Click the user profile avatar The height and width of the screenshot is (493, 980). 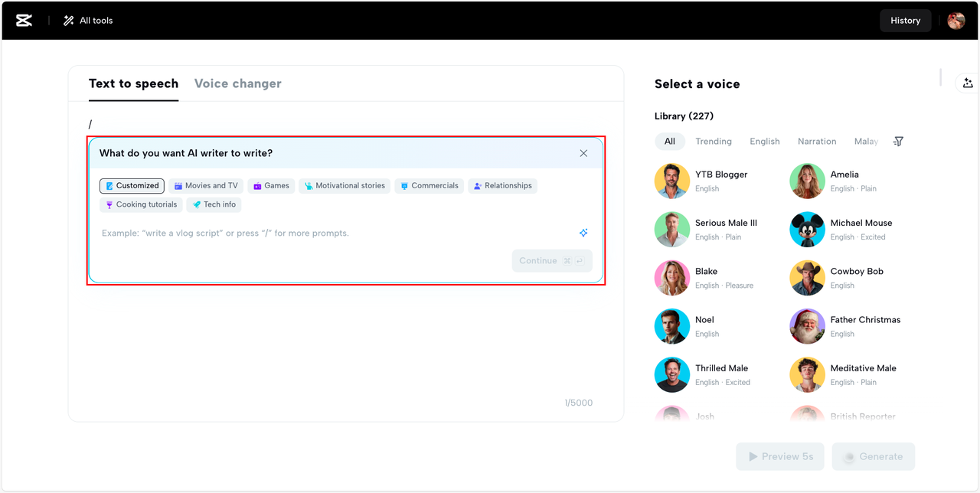(955, 21)
